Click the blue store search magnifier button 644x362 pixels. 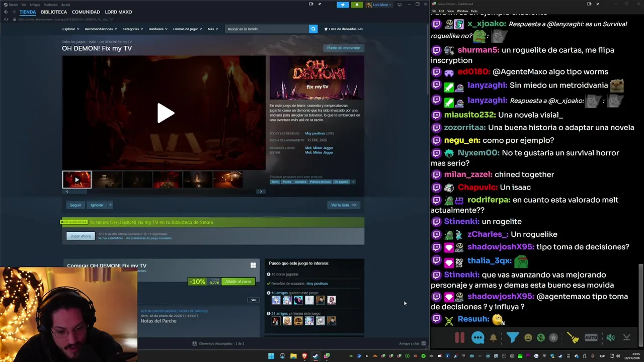pos(313,29)
